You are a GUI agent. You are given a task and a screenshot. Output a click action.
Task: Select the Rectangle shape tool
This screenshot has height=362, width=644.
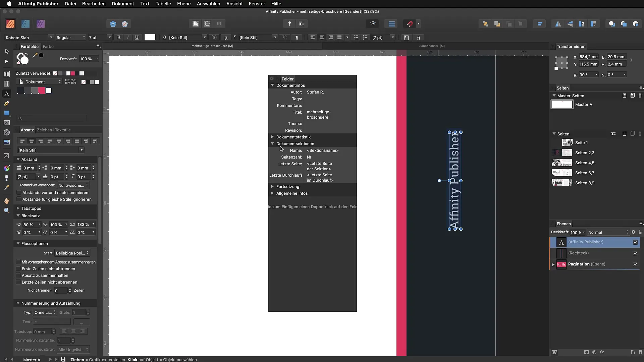click(7, 113)
